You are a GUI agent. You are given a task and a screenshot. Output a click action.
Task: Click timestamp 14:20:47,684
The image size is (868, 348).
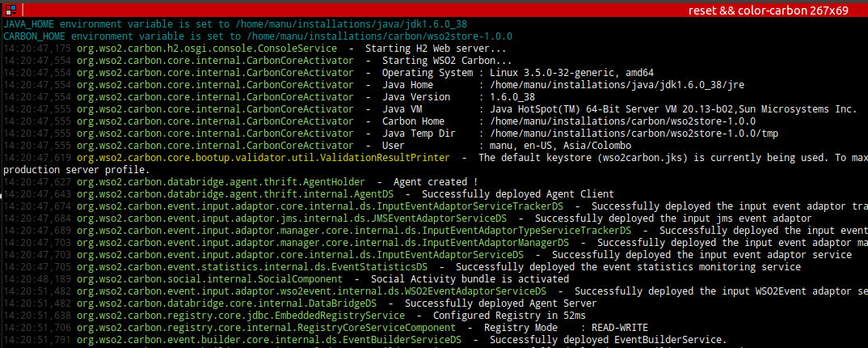[37, 219]
